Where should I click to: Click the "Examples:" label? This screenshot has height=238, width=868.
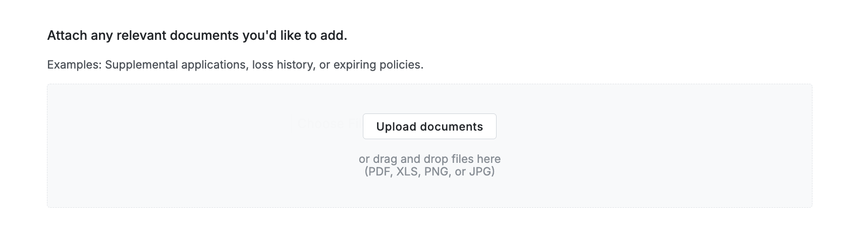coord(74,65)
